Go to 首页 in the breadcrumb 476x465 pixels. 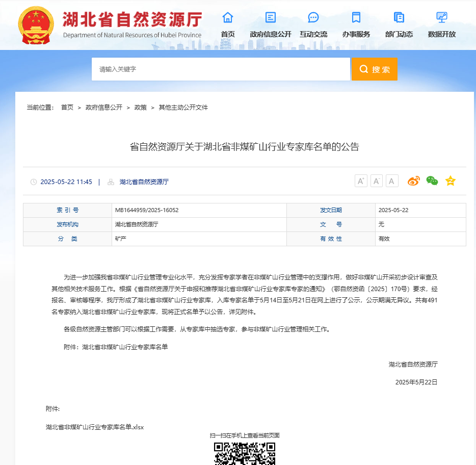(x=67, y=108)
